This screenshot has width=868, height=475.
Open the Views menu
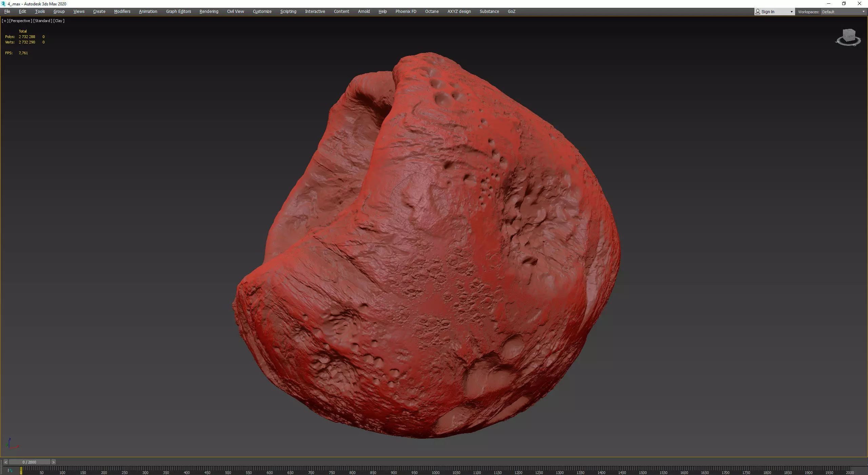tap(79, 12)
